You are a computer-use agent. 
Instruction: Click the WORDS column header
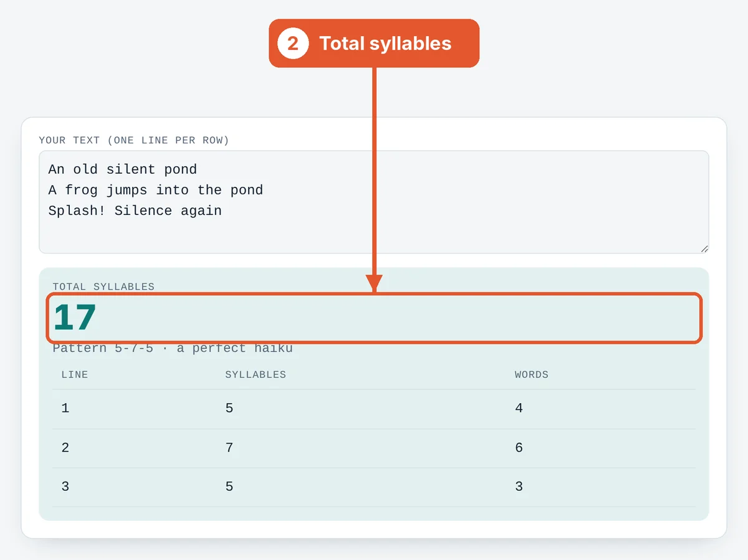click(532, 375)
